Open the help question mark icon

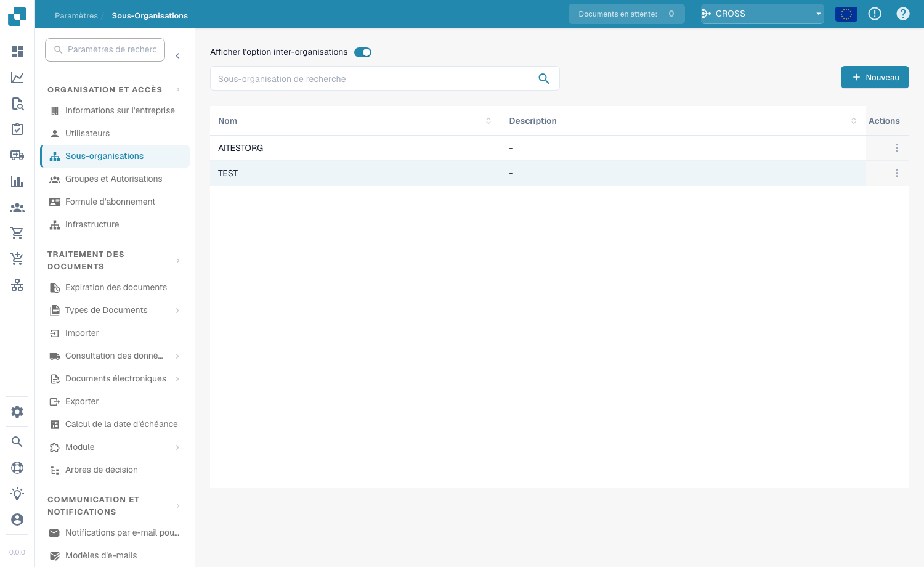(903, 14)
